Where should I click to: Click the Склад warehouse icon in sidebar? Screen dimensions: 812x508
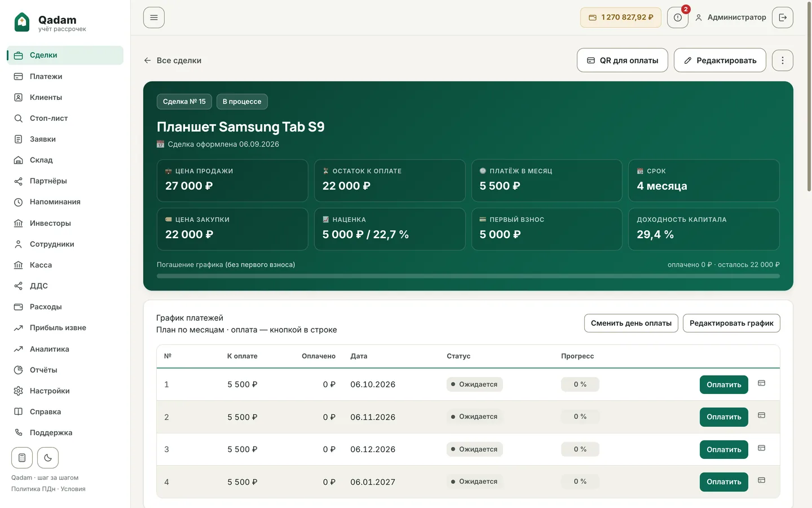pyautogui.click(x=18, y=160)
